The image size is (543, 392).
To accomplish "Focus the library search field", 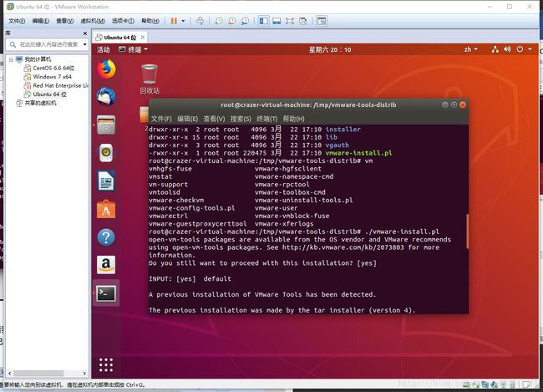I will (x=47, y=44).
